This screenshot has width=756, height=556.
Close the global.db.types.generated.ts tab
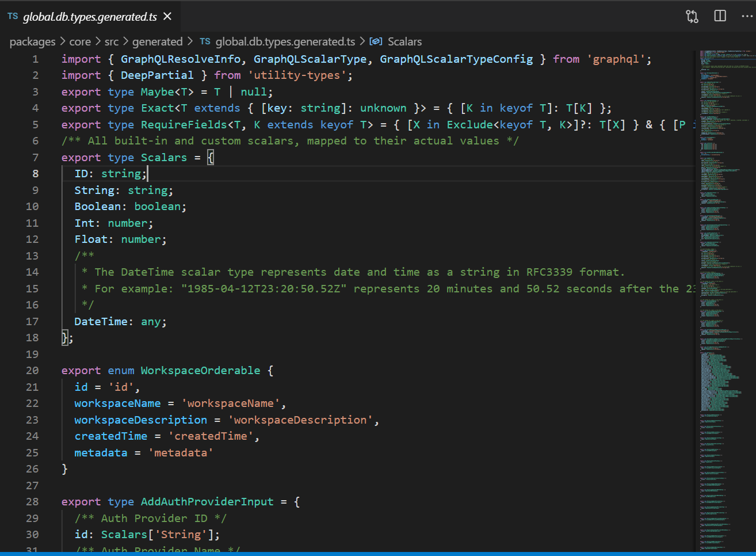pyautogui.click(x=167, y=16)
